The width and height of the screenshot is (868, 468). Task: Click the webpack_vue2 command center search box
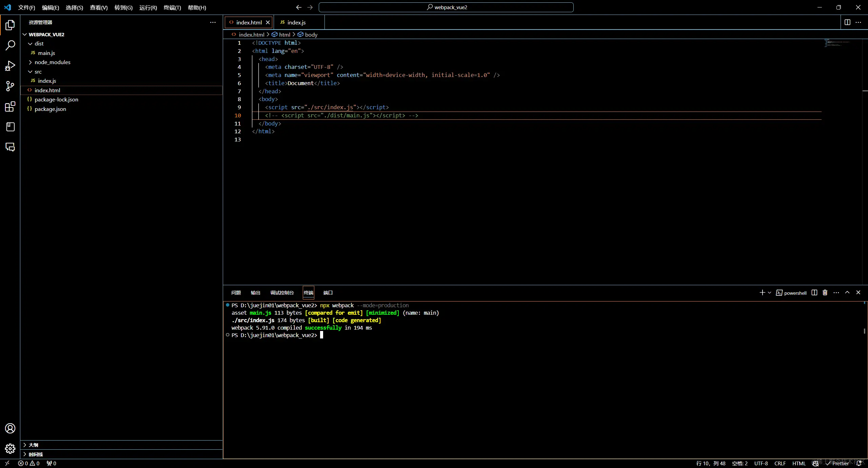pos(446,7)
